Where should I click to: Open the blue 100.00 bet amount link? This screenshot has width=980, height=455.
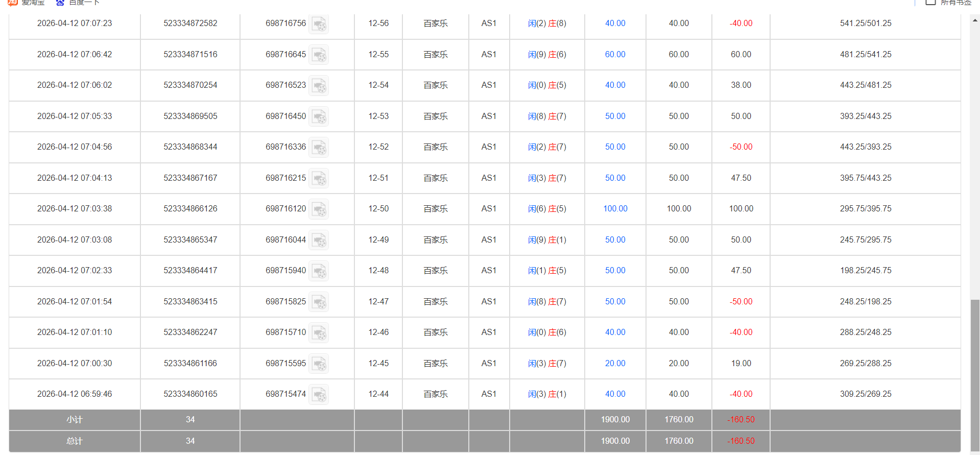click(x=615, y=209)
